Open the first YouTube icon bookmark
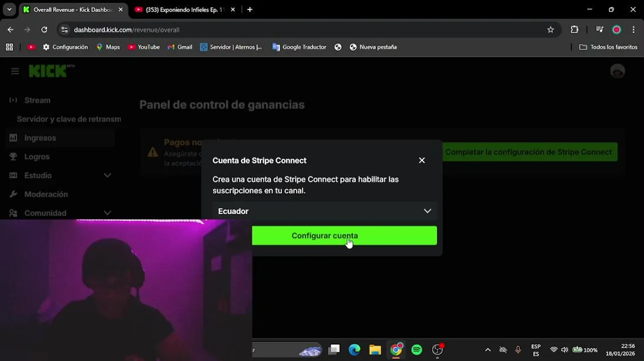The height and width of the screenshot is (361, 644). coord(31,47)
